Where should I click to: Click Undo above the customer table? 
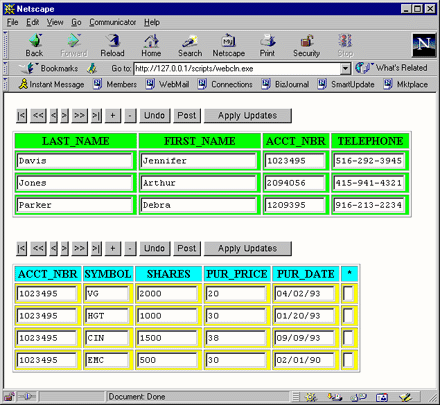click(x=154, y=116)
